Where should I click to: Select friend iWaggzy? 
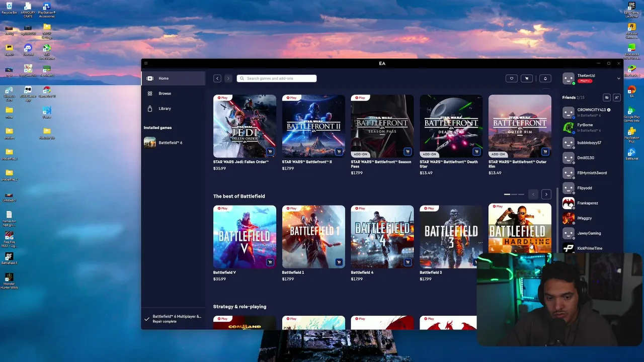point(592,218)
